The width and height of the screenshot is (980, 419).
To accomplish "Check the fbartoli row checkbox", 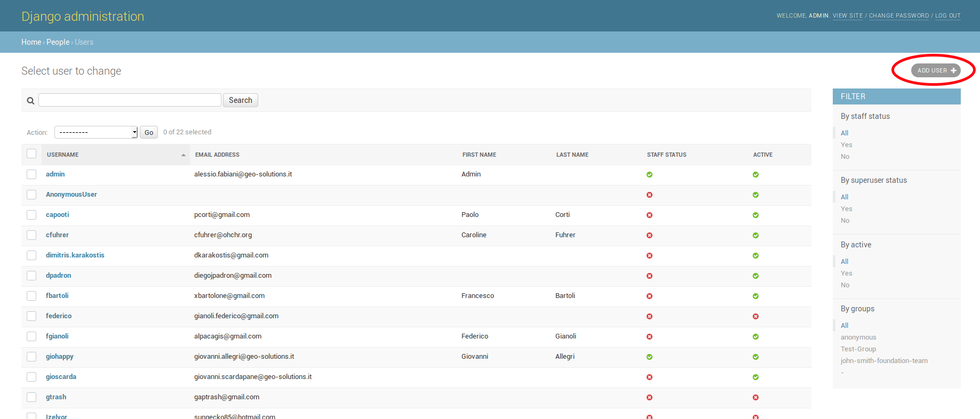I will (31, 296).
